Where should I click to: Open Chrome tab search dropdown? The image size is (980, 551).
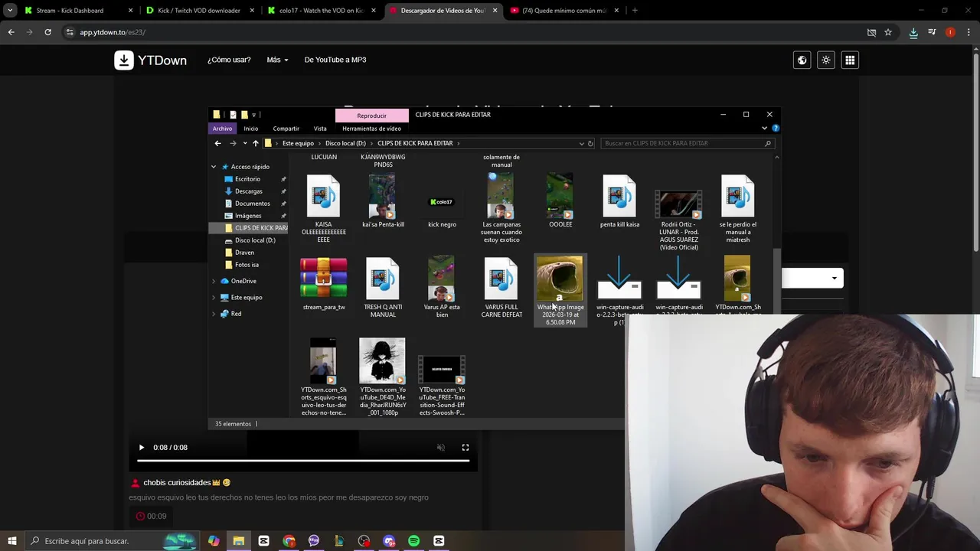(10, 11)
